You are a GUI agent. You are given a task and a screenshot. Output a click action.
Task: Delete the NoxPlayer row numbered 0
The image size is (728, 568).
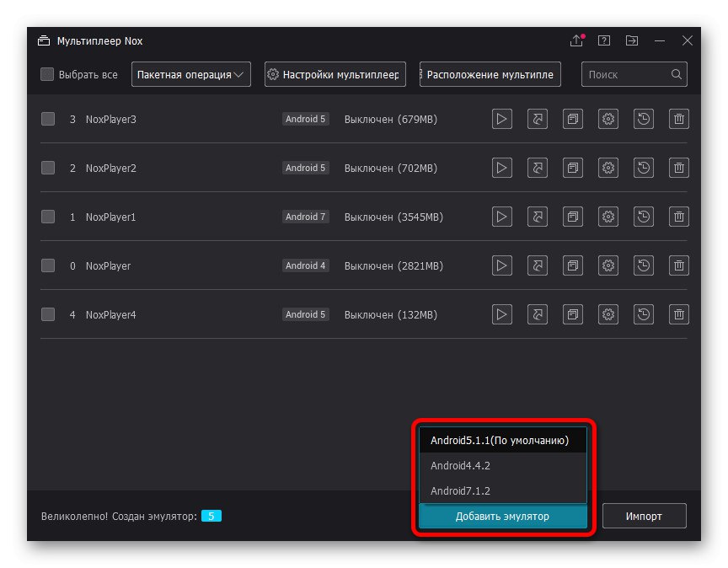click(x=679, y=265)
